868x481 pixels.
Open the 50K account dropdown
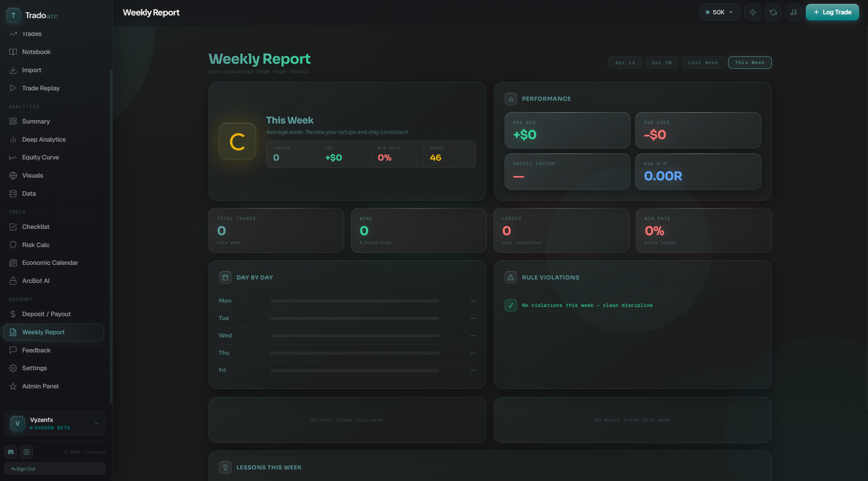pyautogui.click(x=720, y=12)
